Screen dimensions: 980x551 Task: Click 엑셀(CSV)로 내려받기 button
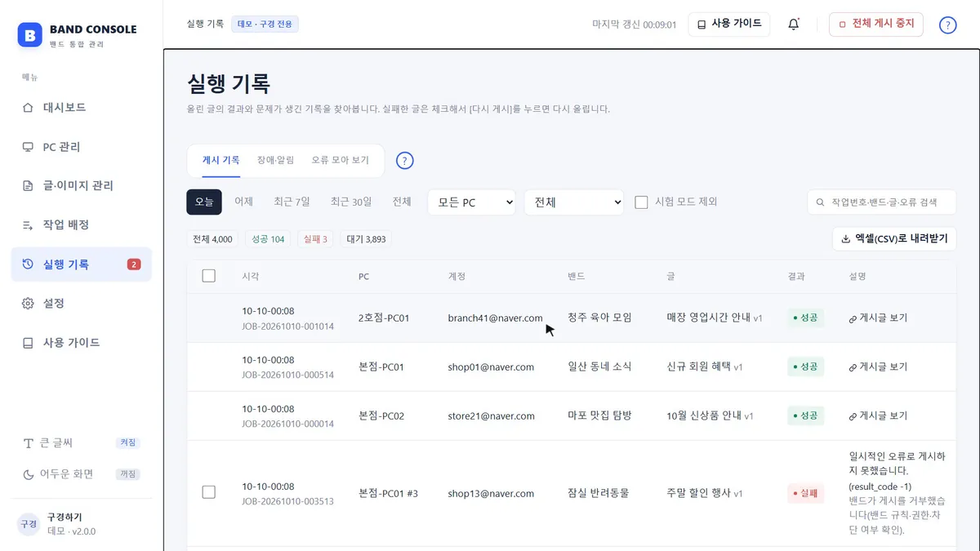tap(894, 239)
